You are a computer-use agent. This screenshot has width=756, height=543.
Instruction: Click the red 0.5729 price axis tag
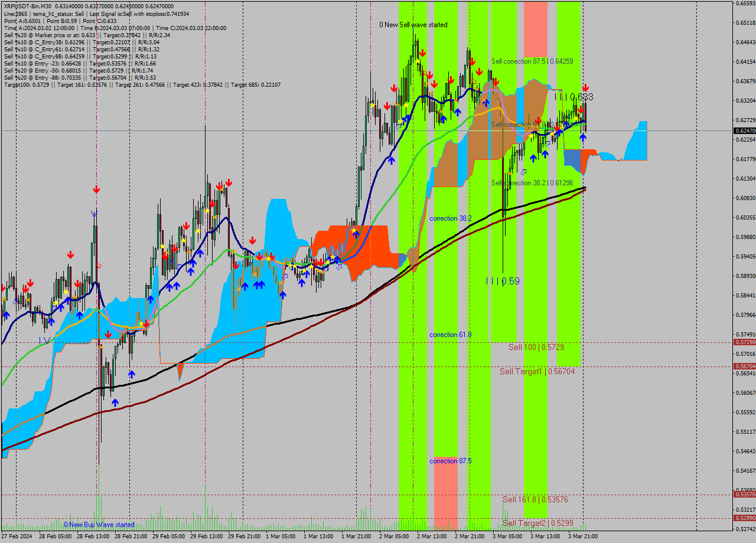tap(744, 342)
